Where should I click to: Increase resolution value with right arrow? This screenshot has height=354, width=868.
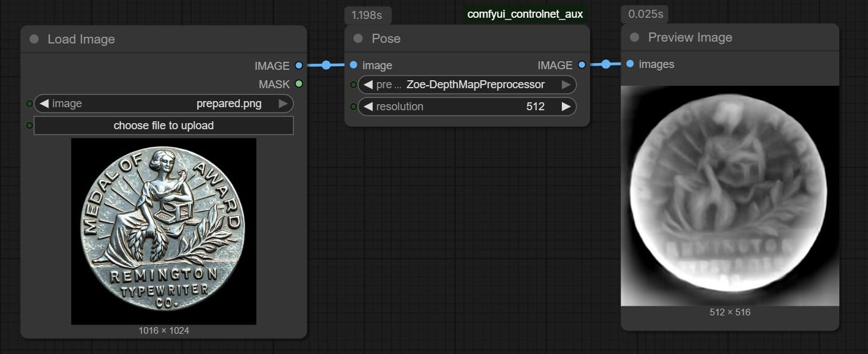point(566,107)
